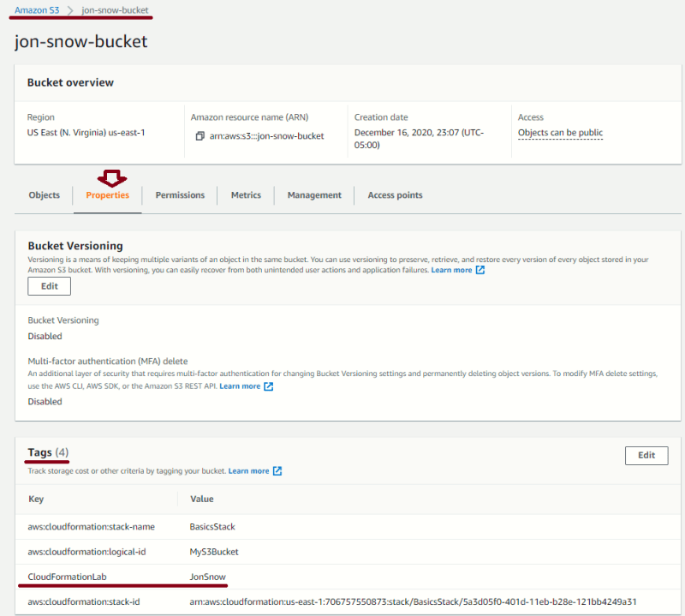Viewport: 685px width, 616px height.
Task: Click the Bucket overview heading
Action: click(70, 82)
